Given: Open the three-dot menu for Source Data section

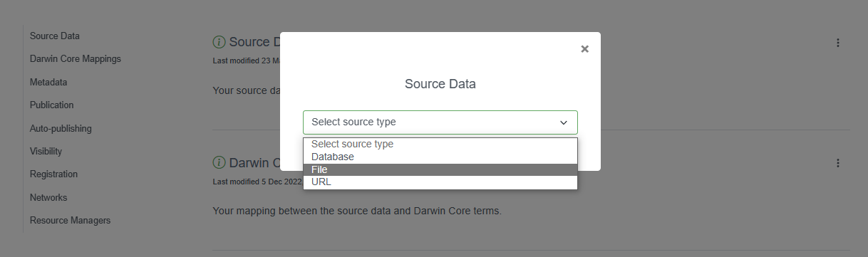Looking at the screenshot, I should coord(838,43).
